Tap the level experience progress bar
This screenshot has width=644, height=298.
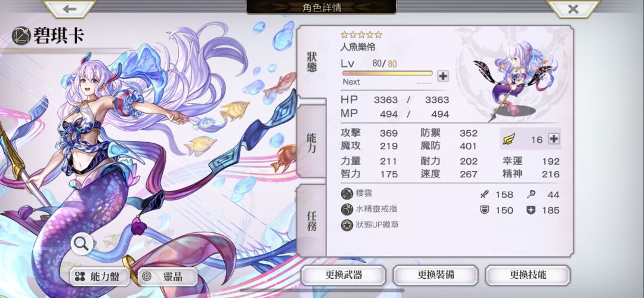[388, 73]
